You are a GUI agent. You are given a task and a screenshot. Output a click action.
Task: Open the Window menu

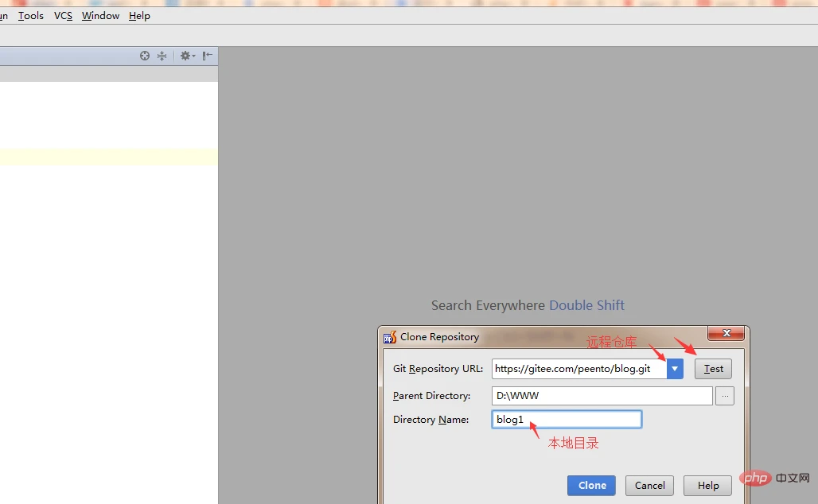pyautogui.click(x=100, y=16)
